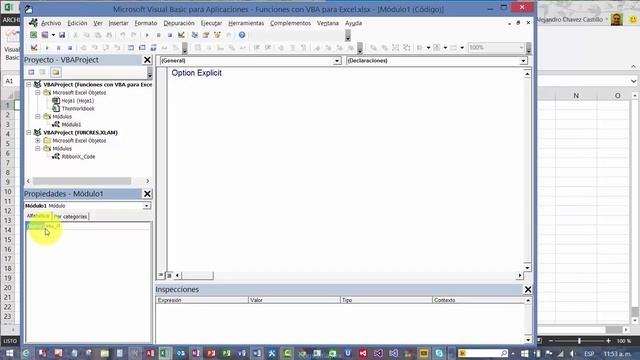Click the Excel zoom in plus button
This screenshot has width=640, height=360.
(x=608, y=340)
